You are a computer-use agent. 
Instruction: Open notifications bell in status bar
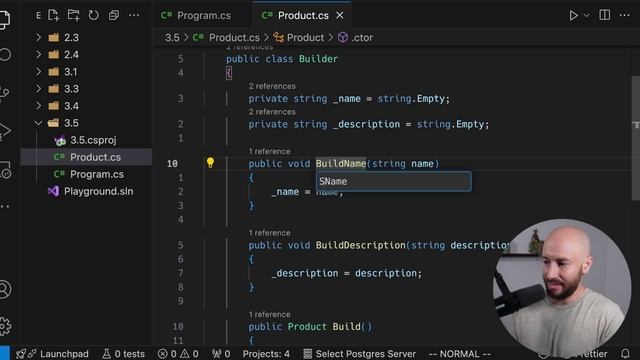coord(625,353)
